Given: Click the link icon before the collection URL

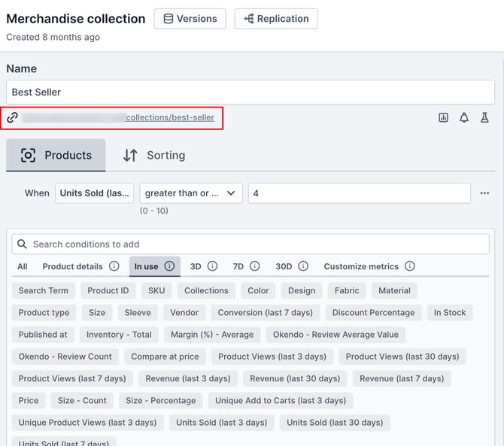Looking at the screenshot, I should click(12, 118).
